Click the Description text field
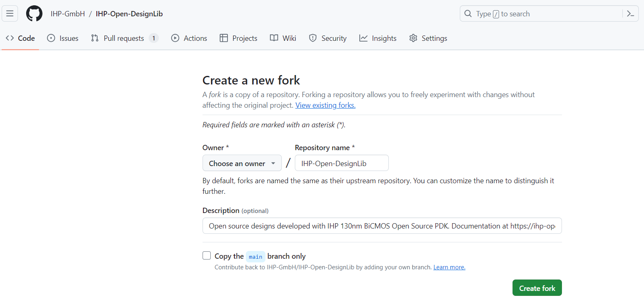This screenshot has height=304, width=644. tap(382, 226)
